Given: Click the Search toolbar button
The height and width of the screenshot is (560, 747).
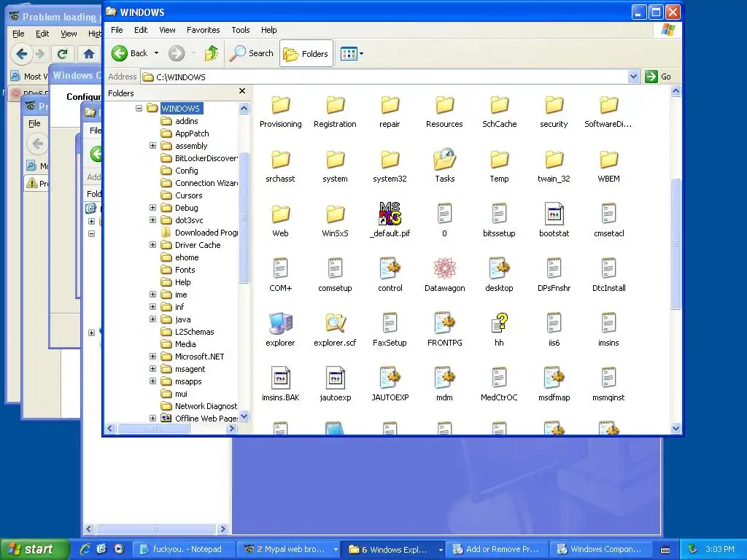Looking at the screenshot, I should 251,53.
